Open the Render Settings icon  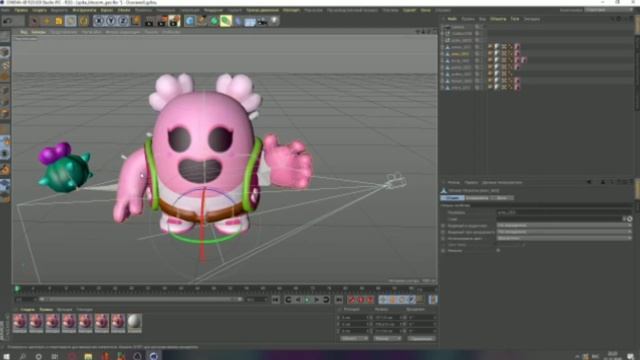[x=174, y=21]
